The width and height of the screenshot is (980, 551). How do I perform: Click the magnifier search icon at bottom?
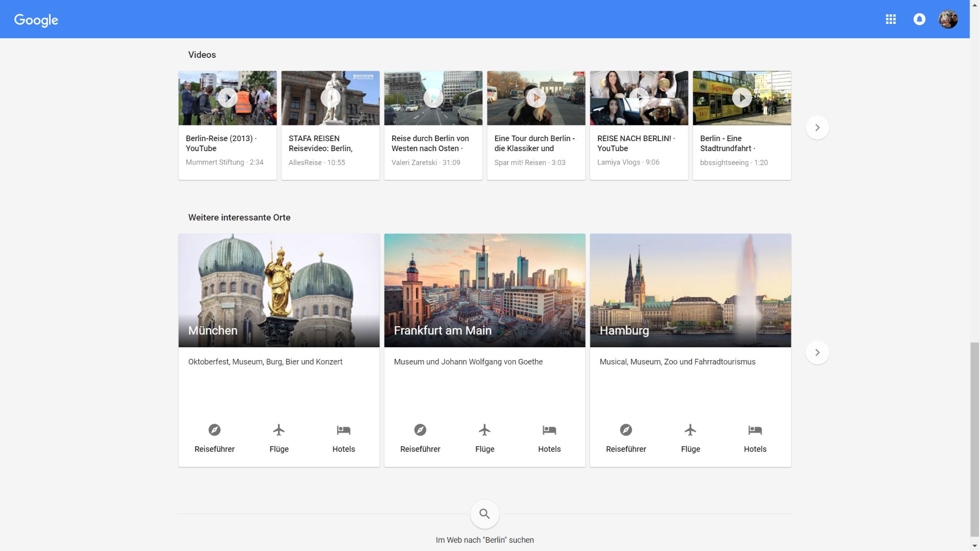point(485,514)
